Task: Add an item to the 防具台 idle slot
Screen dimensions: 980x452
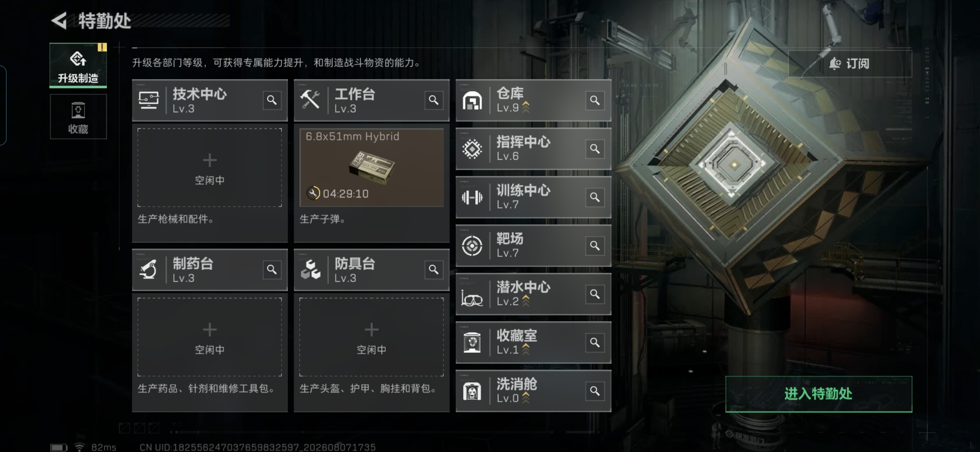Action: (371, 337)
